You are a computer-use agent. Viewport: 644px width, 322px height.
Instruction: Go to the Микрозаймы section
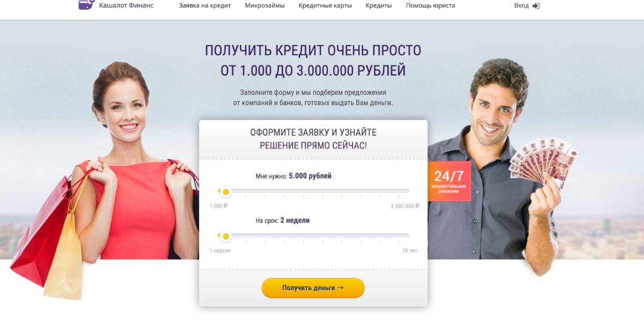pos(265,6)
